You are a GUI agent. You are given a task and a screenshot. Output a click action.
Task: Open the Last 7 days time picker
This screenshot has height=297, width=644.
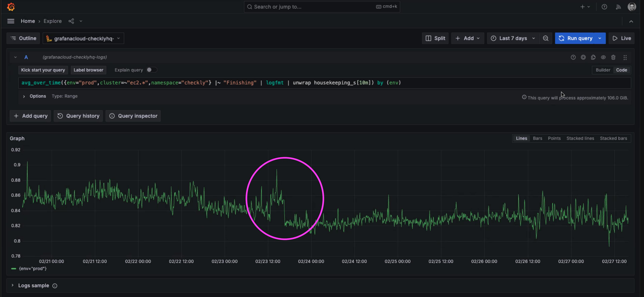coord(513,38)
